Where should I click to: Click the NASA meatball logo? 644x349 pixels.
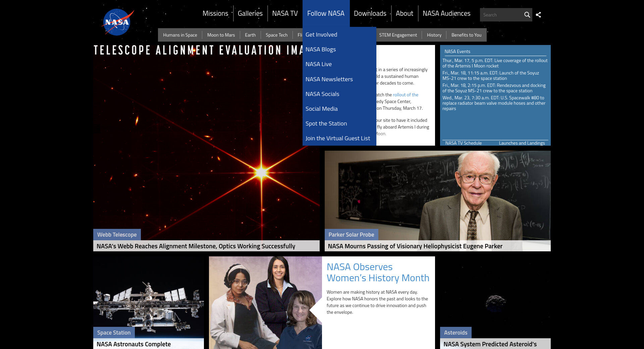(x=118, y=22)
